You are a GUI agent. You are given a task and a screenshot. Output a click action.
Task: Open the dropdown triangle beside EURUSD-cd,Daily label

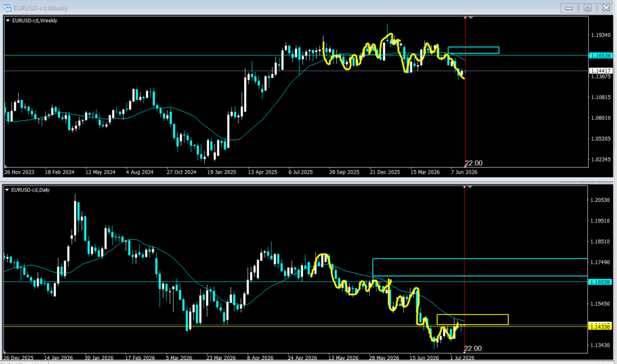pyautogui.click(x=7, y=190)
